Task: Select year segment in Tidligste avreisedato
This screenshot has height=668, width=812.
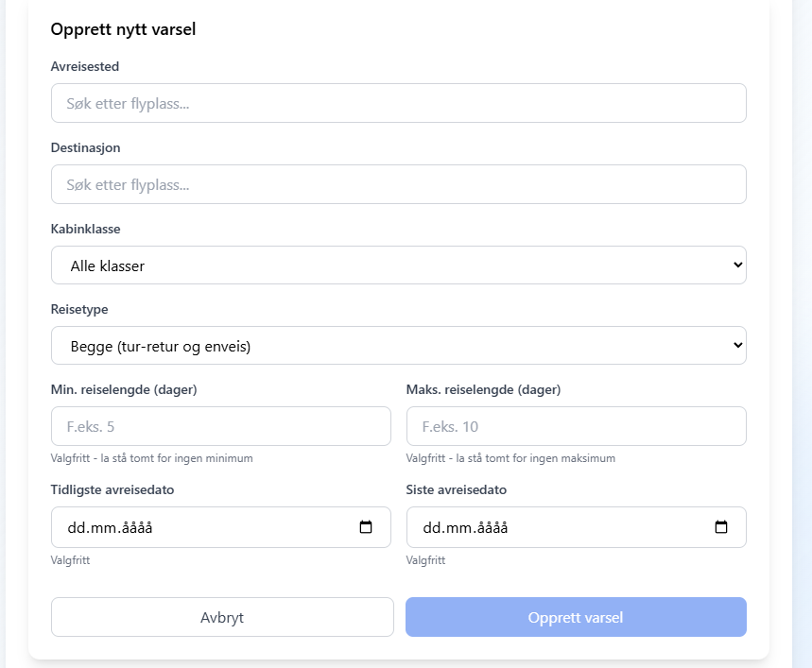Action: pos(133,528)
